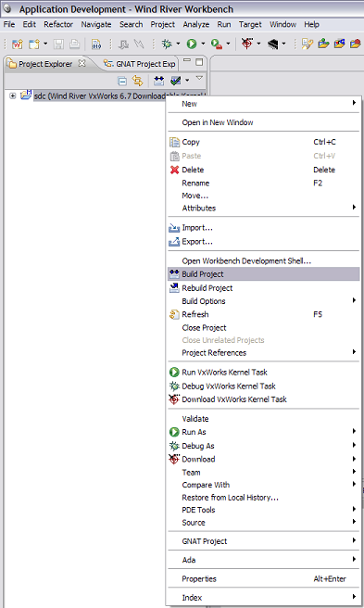This screenshot has height=608, width=364.
Task: Choose Copy from the context menu
Action: [x=264, y=142]
